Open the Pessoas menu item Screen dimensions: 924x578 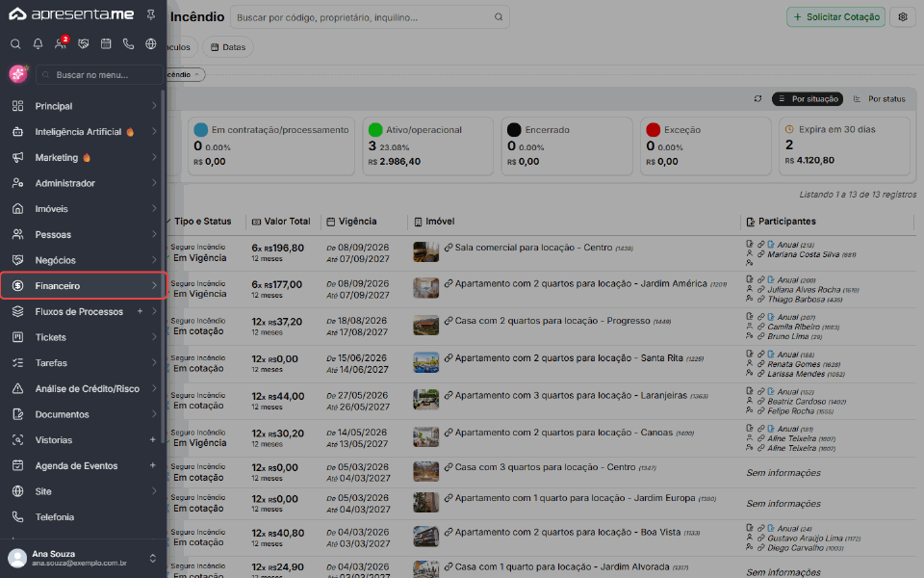(x=84, y=235)
